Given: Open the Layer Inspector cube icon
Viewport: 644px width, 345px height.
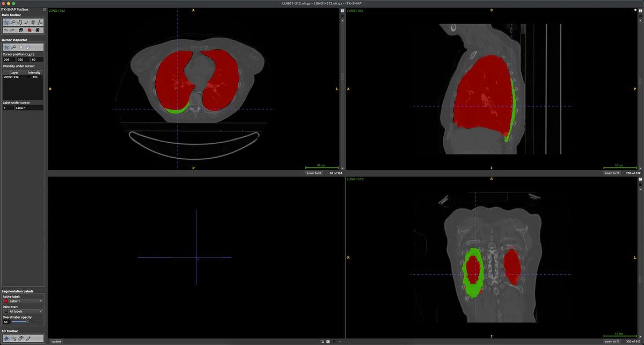Looking at the screenshot, I should pyautogui.click(x=20, y=30).
